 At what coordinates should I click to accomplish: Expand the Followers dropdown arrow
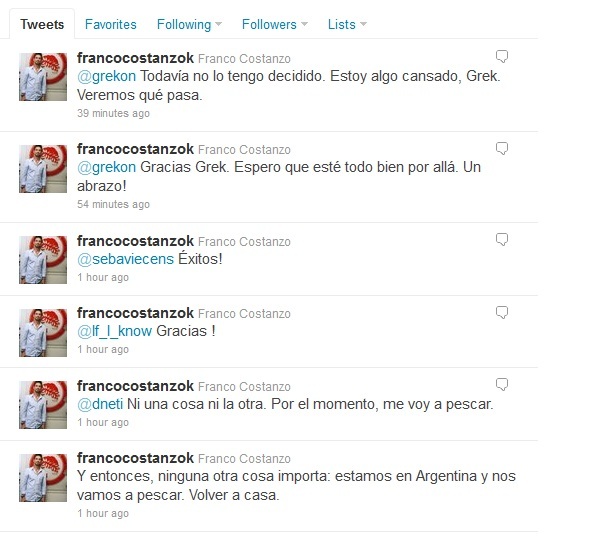[x=304, y=24]
